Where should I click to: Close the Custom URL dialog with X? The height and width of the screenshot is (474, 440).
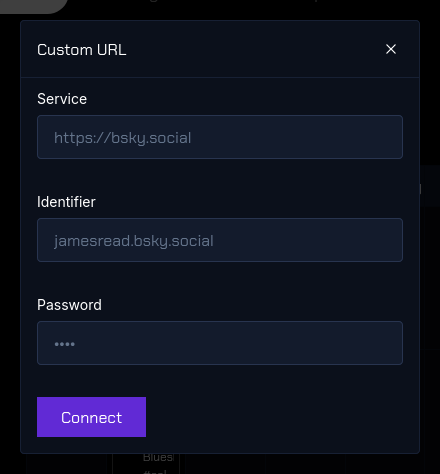point(391,49)
